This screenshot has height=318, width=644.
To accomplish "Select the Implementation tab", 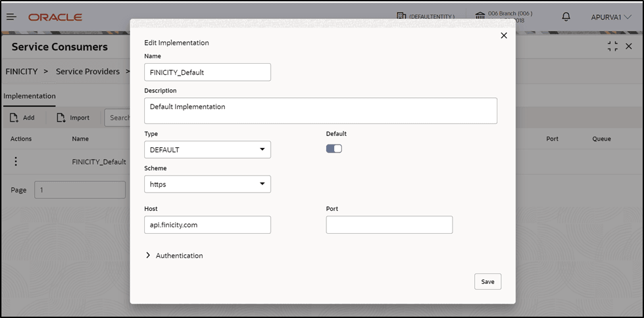I will coord(30,96).
